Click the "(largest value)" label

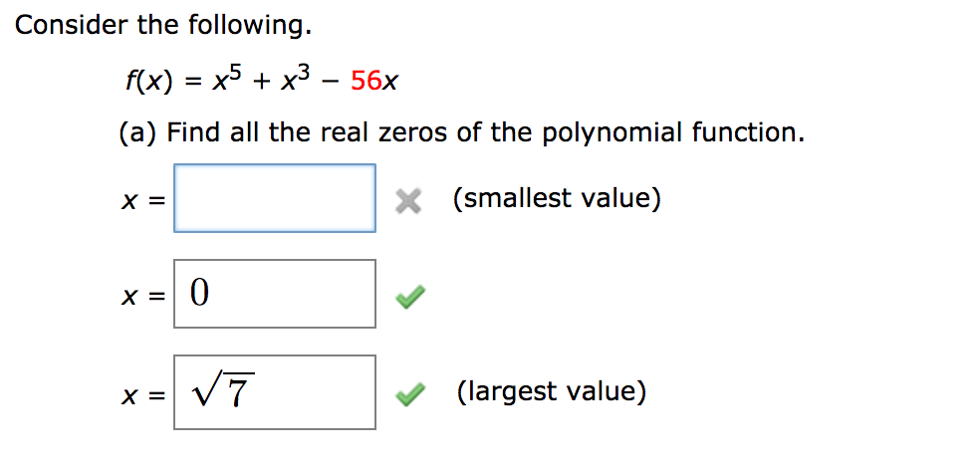pos(552,392)
